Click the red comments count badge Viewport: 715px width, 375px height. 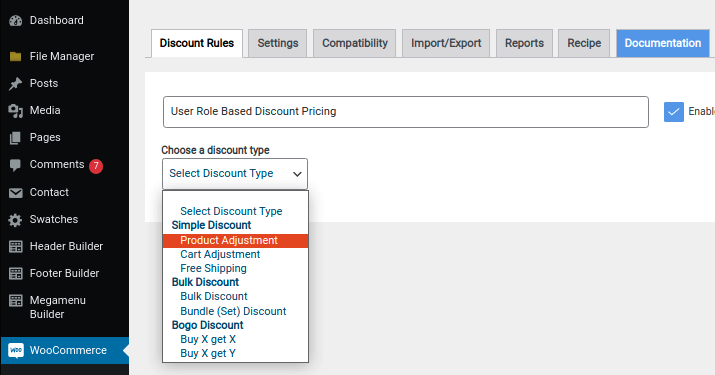tap(96, 166)
